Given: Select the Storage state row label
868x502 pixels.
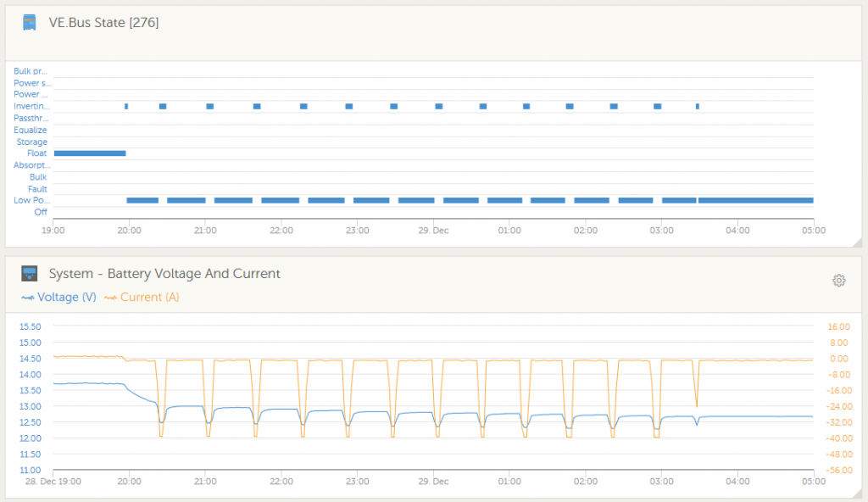Looking at the screenshot, I should (x=32, y=142).
